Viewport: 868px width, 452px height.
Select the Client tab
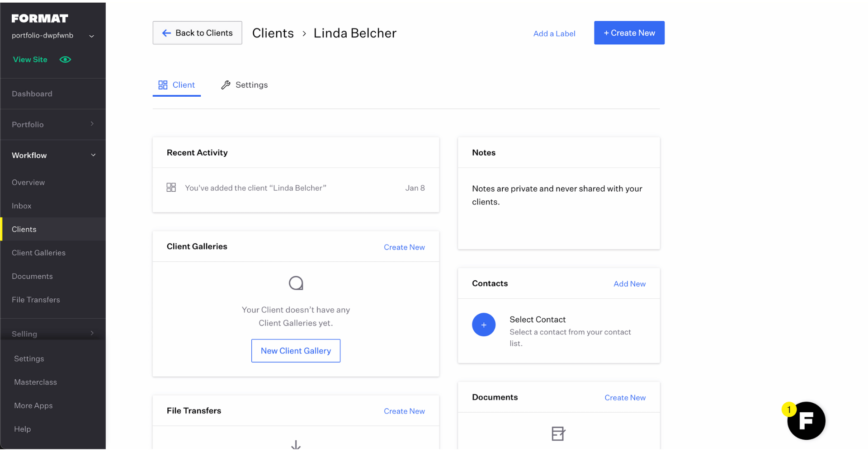click(177, 85)
